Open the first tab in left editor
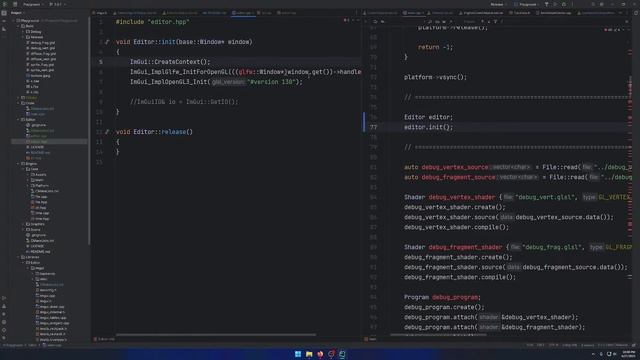The height and width of the screenshot is (360, 640). [x=100, y=13]
